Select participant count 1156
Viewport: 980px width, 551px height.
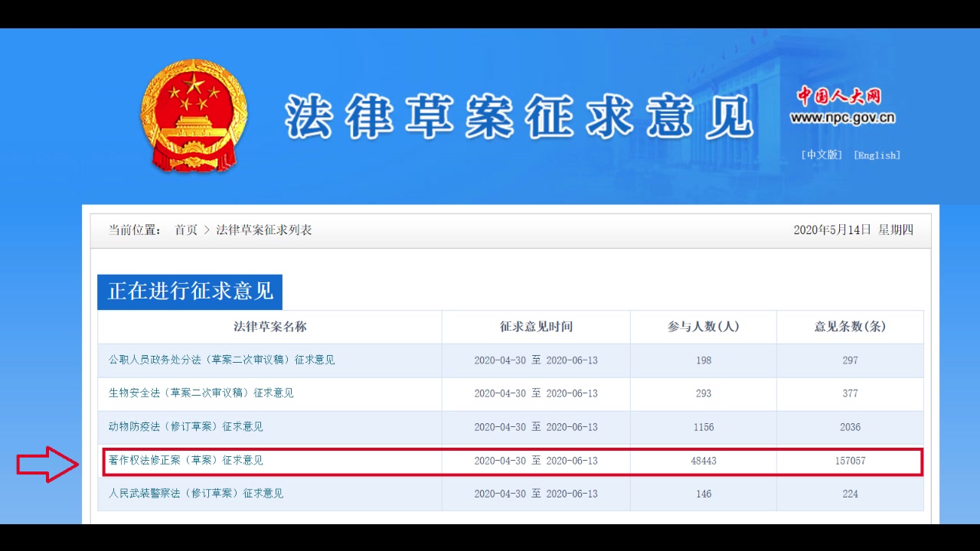point(704,427)
